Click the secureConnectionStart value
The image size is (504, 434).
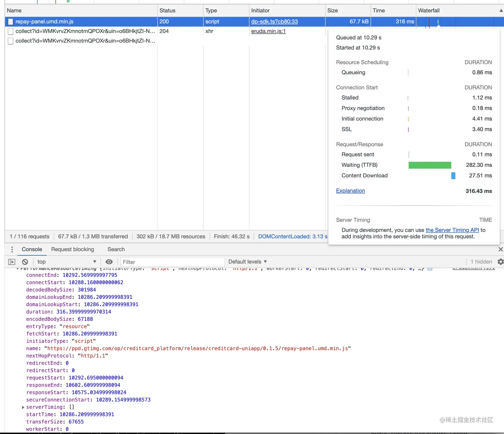click(x=123, y=400)
